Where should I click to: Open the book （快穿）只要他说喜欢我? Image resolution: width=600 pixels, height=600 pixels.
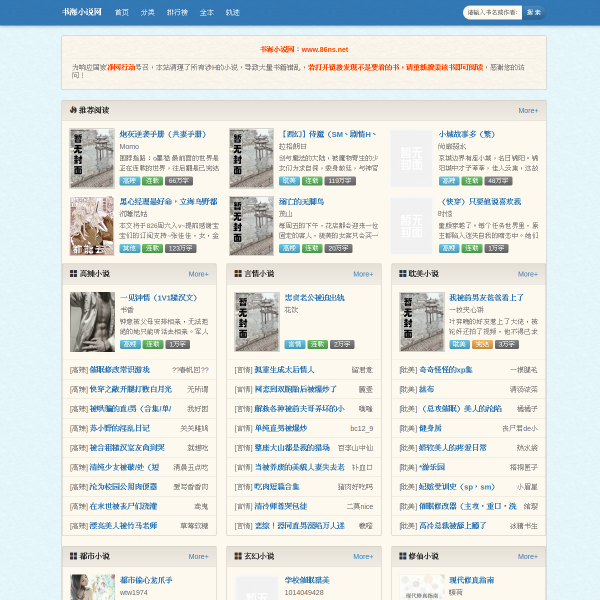tap(480, 202)
